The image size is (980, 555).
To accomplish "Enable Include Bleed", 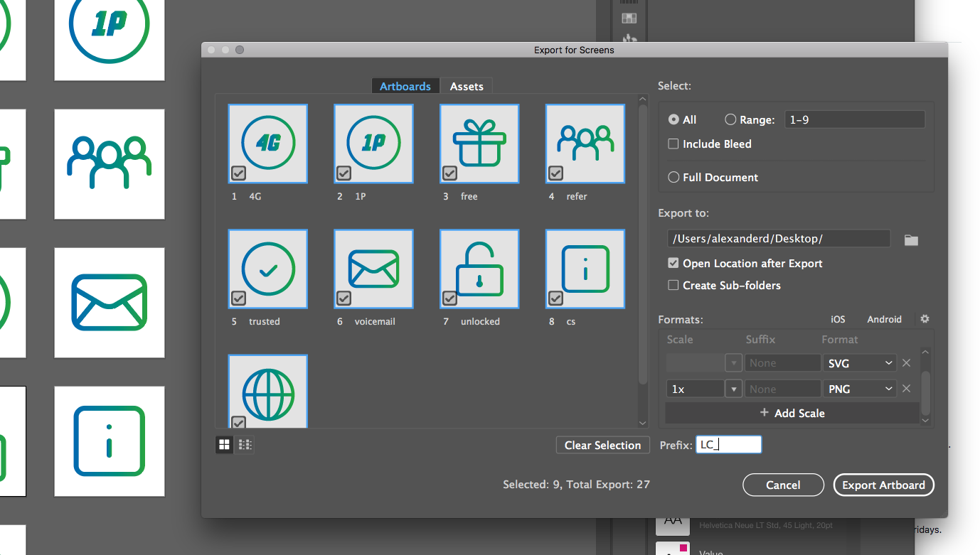I will (x=673, y=144).
